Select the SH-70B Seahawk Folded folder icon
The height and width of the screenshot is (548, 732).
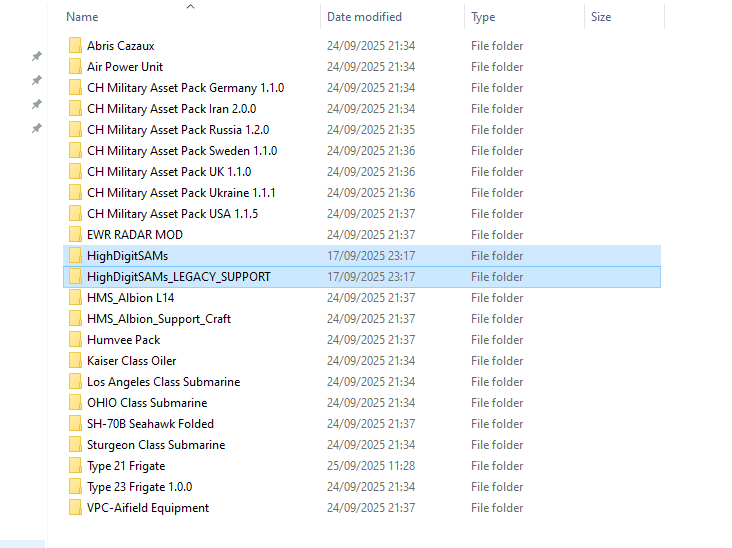(75, 424)
